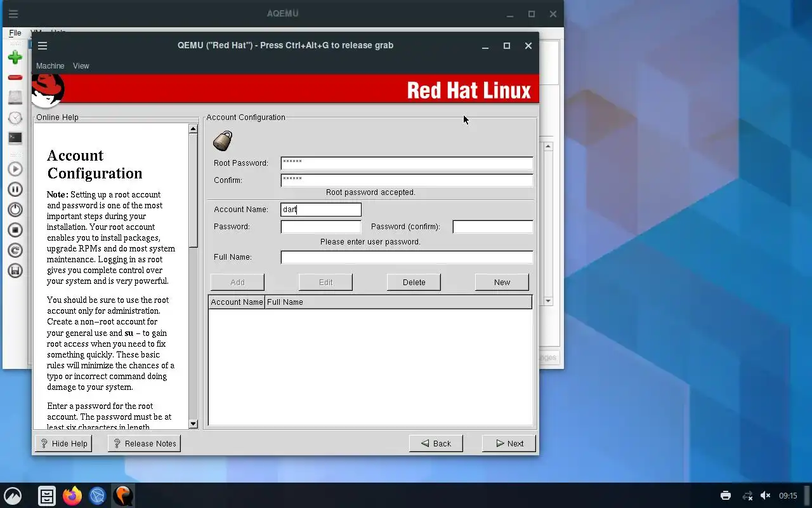812x508 pixels.
Task: Click the red minus delete VM icon in AQEMU
Action: click(15, 77)
